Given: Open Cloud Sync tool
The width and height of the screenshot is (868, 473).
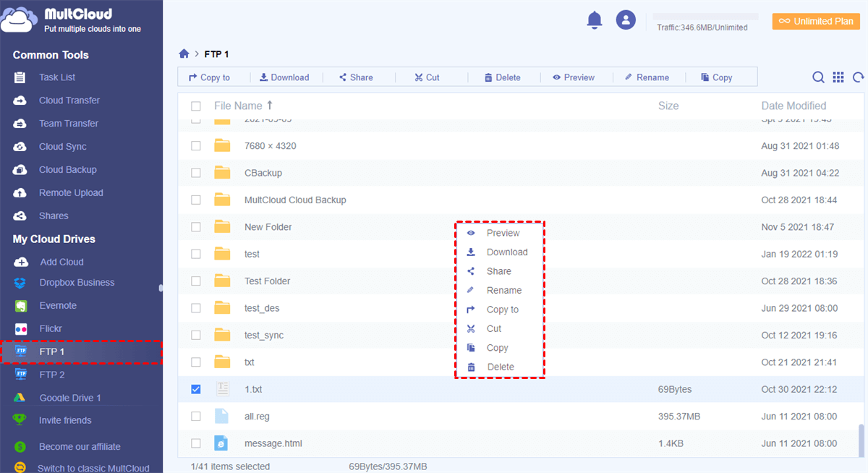Looking at the screenshot, I should (x=62, y=147).
